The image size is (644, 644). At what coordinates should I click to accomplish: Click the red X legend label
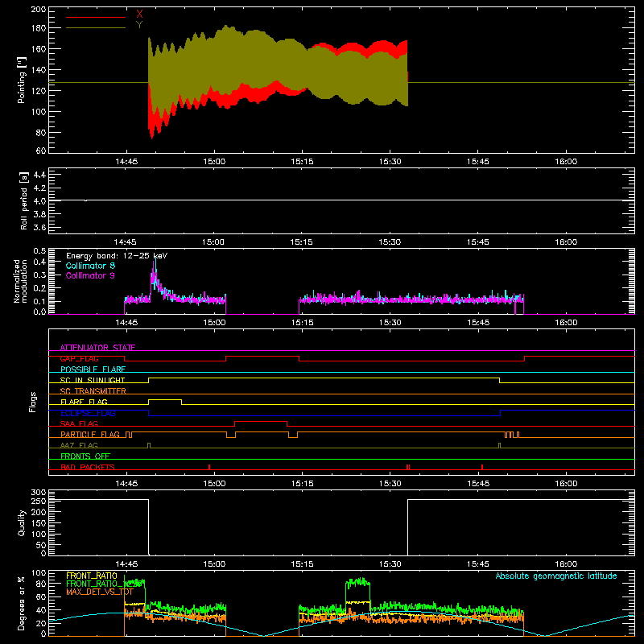point(139,14)
